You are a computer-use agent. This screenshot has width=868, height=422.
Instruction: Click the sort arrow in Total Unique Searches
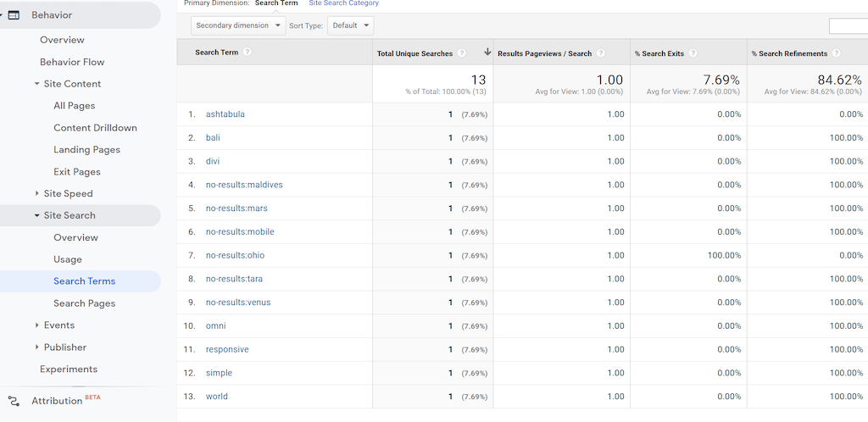(487, 53)
